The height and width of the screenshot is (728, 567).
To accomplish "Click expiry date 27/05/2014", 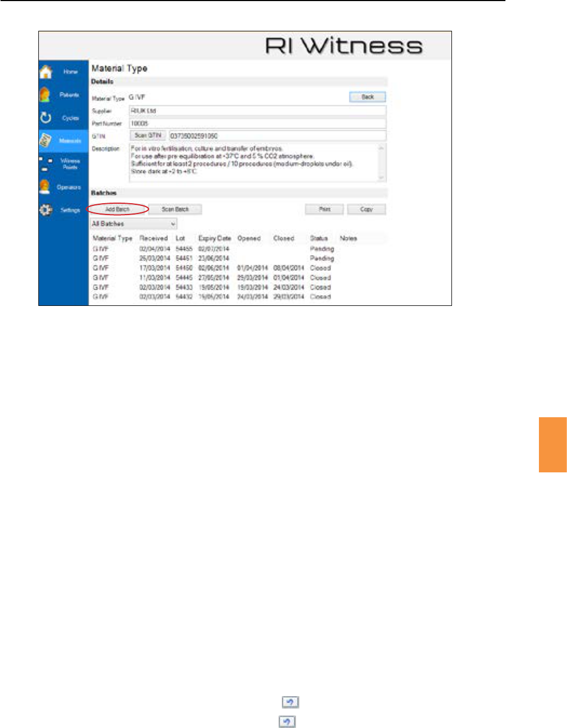I will point(214,278).
